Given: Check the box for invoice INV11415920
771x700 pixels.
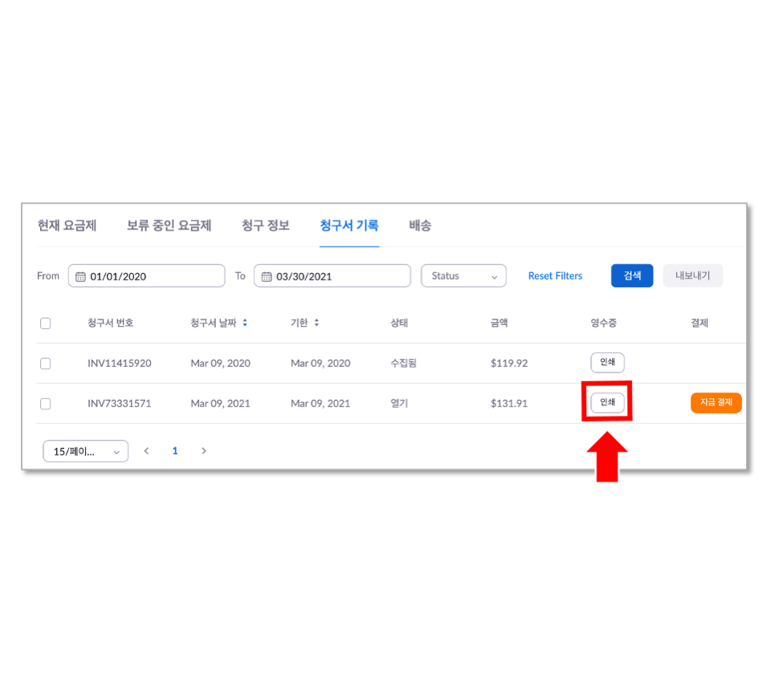Looking at the screenshot, I should click(45, 364).
